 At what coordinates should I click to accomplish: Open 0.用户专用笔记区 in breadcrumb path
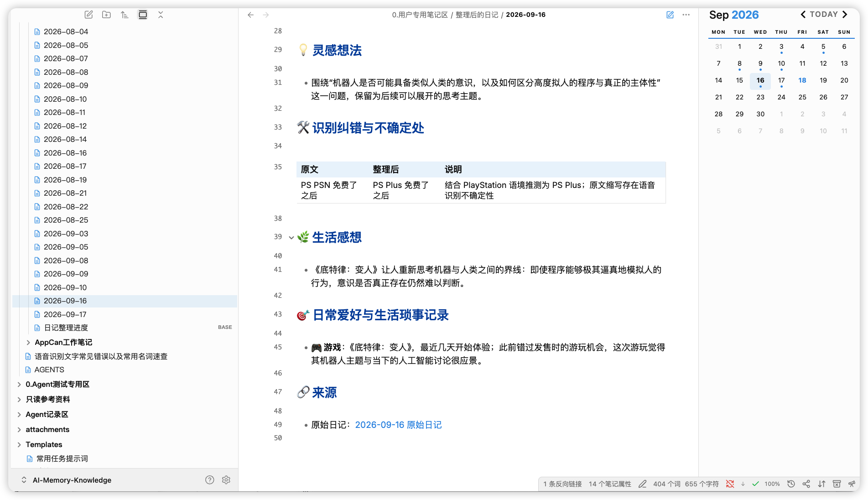coord(420,15)
